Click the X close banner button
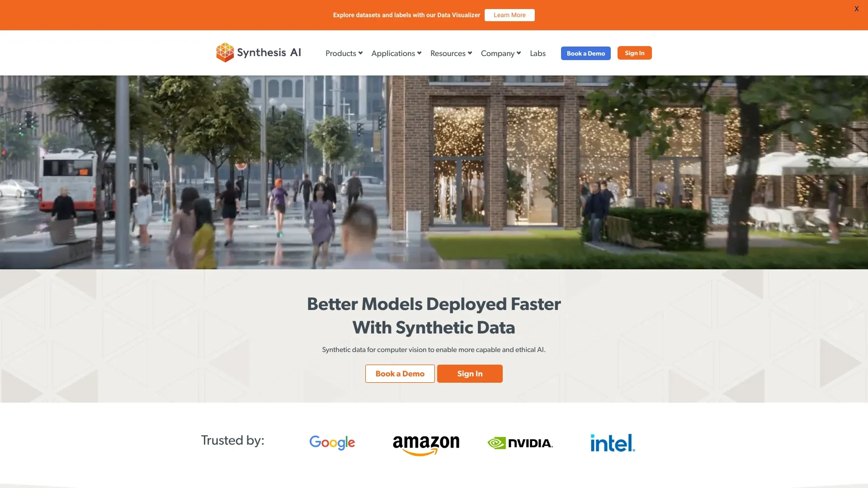This screenshot has width=868, height=488. [x=857, y=9]
